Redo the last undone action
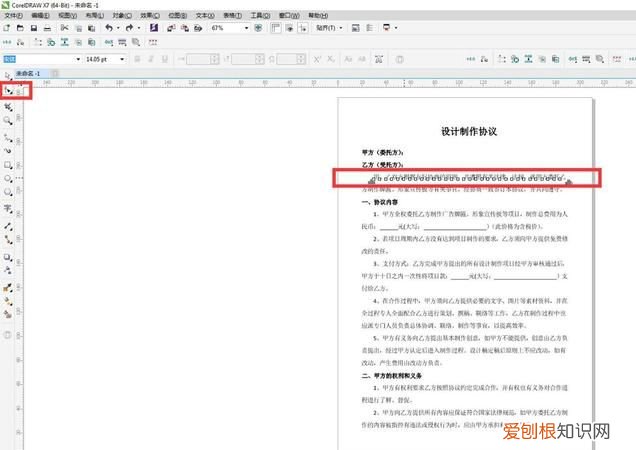 (129, 28)
